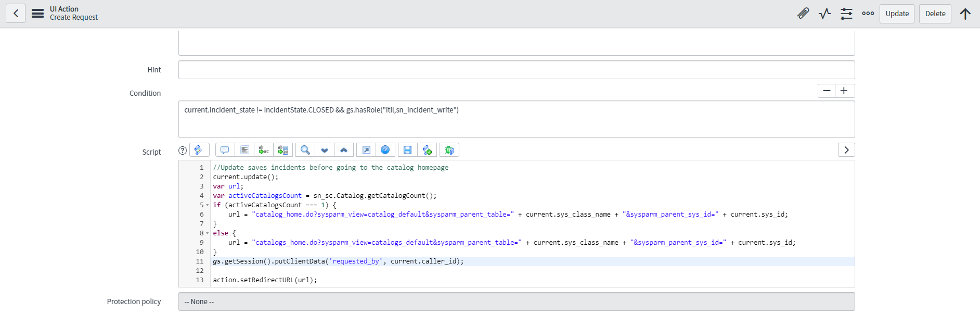This screenshot has height=314, width=980.
Task: Toggle full screen script editor icon
Action: [366, 150]
